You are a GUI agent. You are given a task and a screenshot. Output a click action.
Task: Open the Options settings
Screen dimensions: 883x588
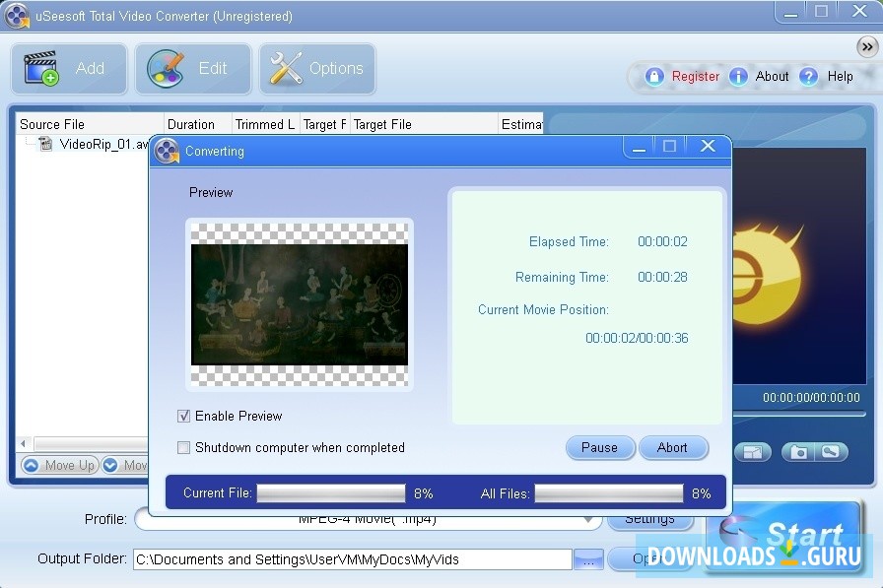tap(316, 68)
